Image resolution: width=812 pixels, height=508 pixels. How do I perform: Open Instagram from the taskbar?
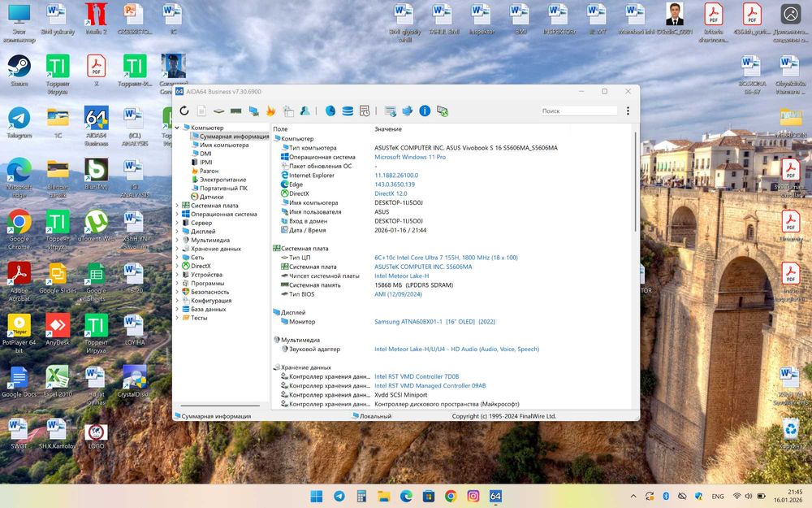(473, 496)
